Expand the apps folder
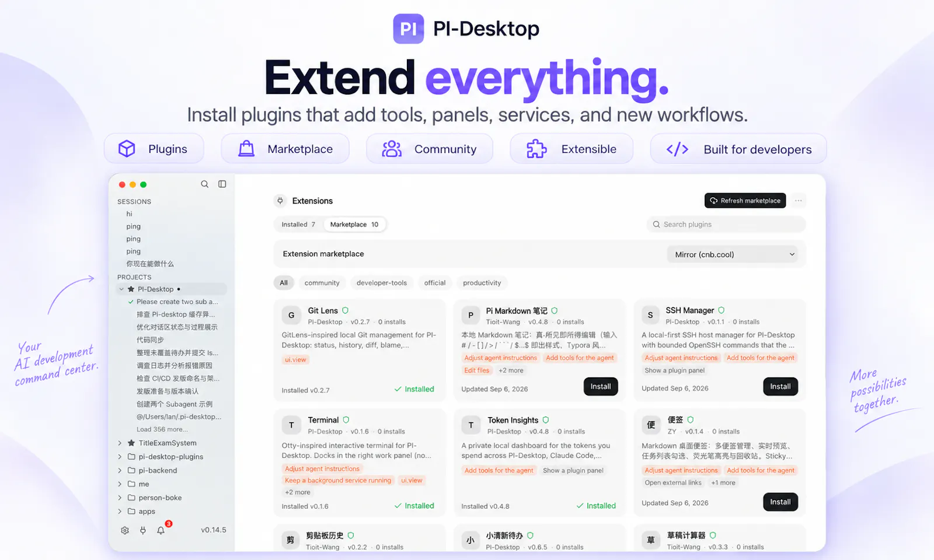 pos(120,512)
